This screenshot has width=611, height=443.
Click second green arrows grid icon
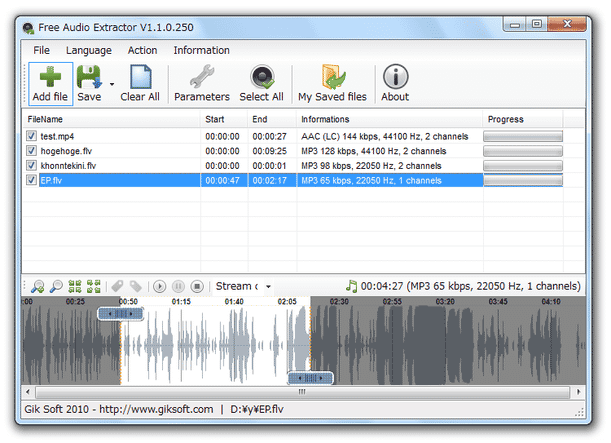[x=94, y=286]
